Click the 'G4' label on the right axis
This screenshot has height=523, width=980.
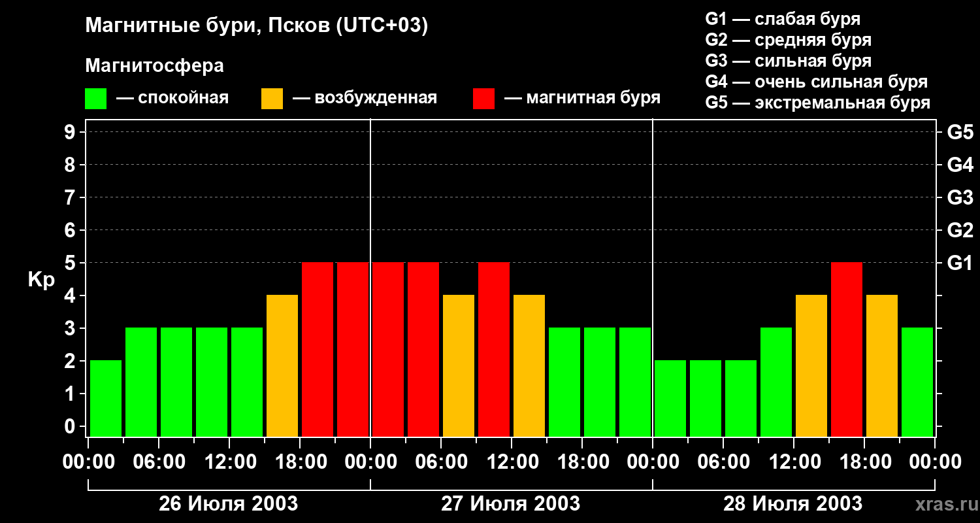[x=960, y=165]
